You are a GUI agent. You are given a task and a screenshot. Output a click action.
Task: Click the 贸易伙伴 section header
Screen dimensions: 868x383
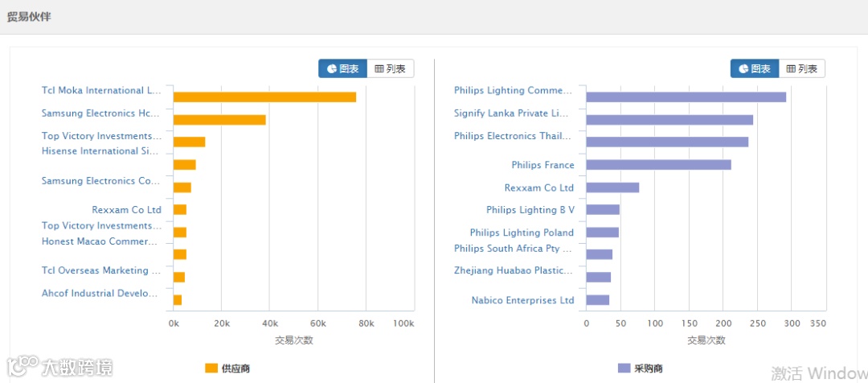[x=29, y=16]
